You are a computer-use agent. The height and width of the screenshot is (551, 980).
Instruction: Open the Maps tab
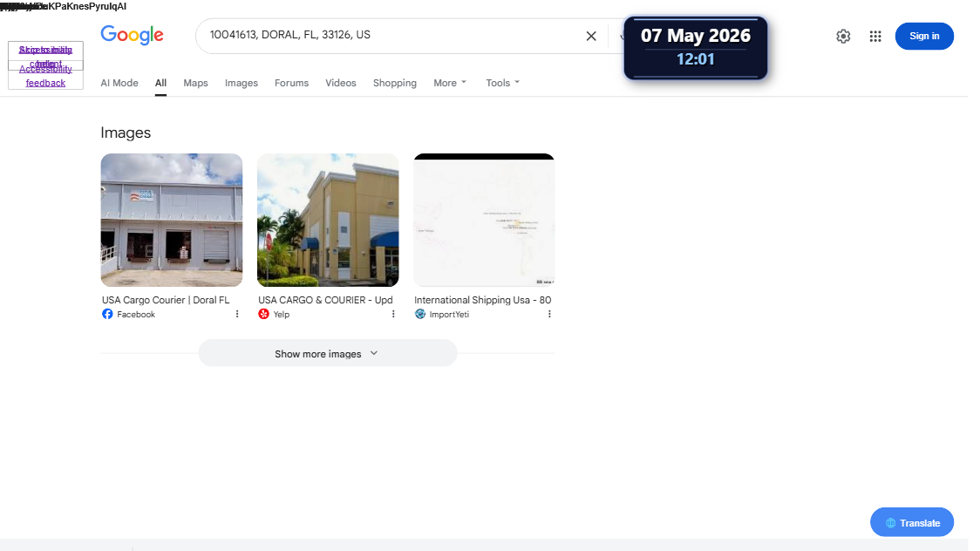195,83
